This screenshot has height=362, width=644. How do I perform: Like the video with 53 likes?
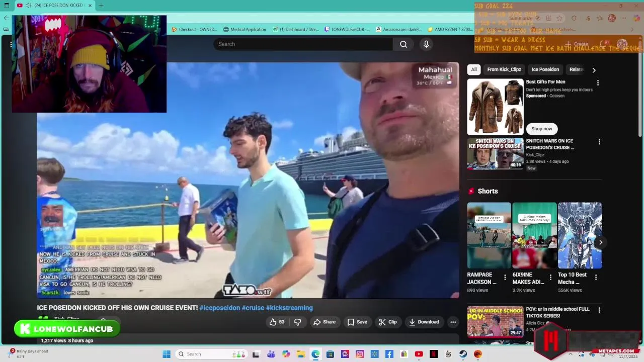point(277,322)
